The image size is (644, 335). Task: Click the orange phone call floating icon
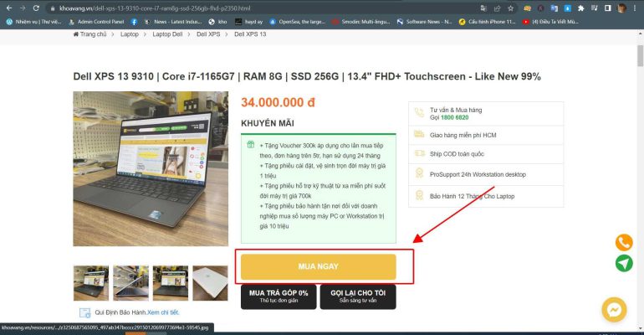(623, 243)
